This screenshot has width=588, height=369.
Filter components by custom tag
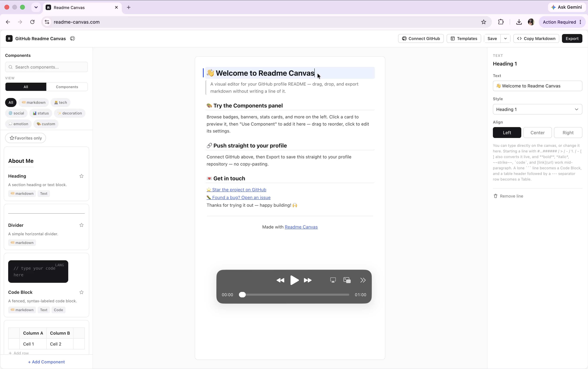(46, 124)
